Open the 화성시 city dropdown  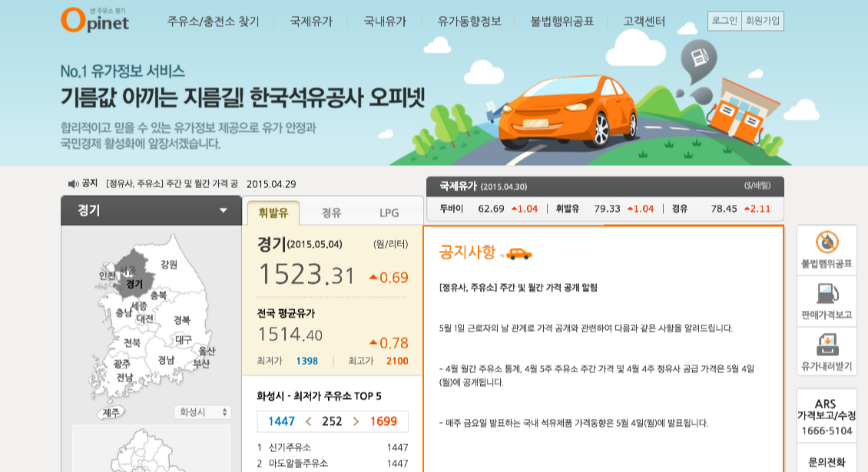tap(203, 412)
